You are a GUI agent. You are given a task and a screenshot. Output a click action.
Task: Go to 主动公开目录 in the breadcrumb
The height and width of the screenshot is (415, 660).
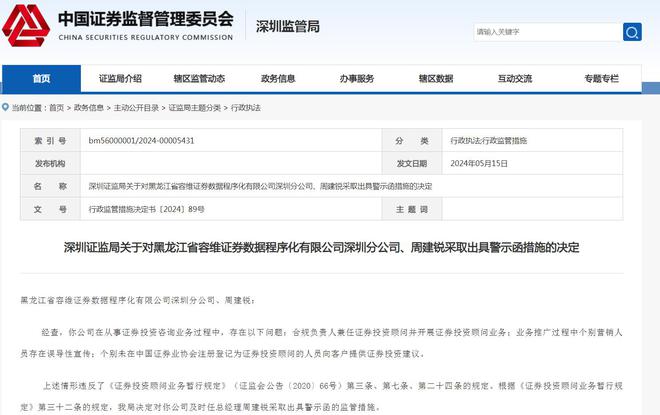tap(136, 108)
